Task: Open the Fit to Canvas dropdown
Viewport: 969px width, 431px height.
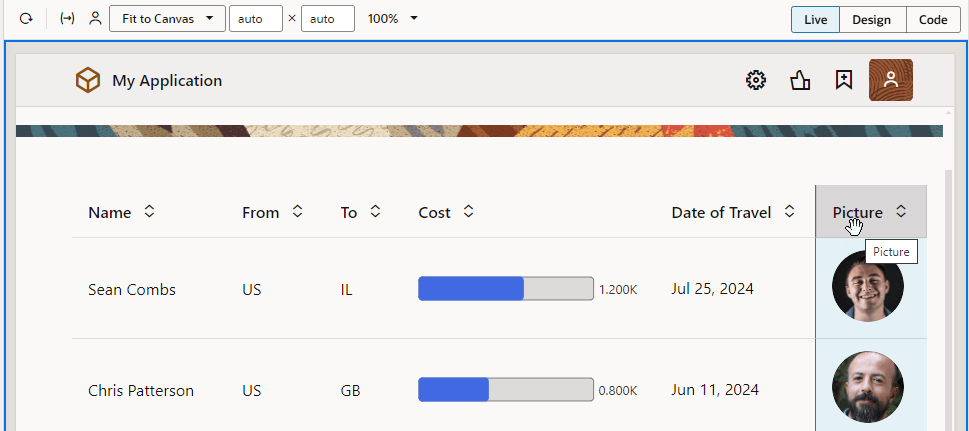Action: 167,19
